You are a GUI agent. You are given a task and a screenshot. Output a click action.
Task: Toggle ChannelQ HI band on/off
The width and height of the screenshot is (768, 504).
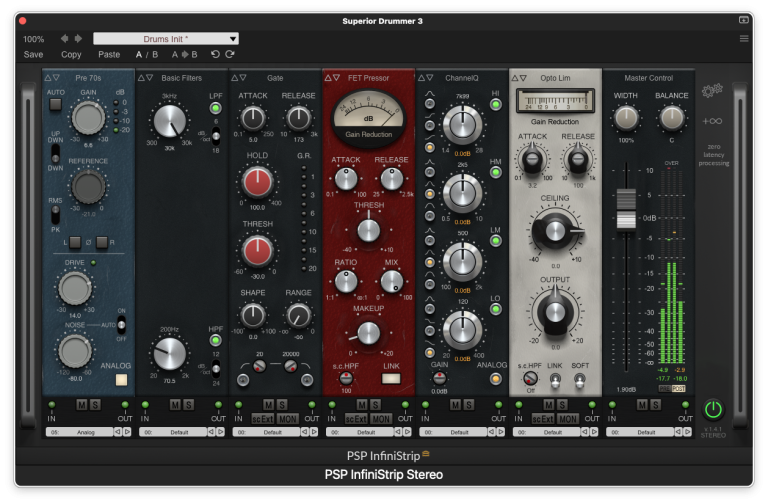click(496, 104)
